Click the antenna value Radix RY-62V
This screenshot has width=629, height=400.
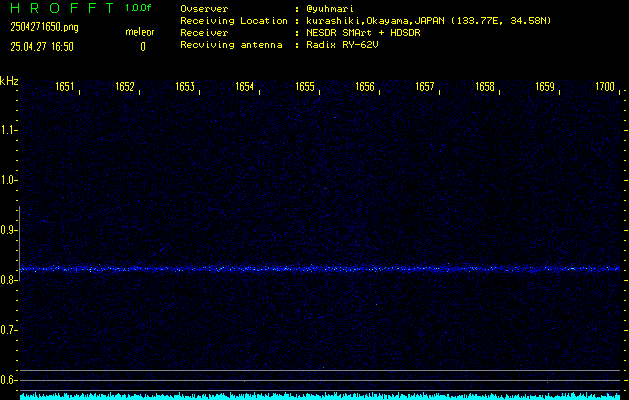pyautogui.click(x=342, y=45)
